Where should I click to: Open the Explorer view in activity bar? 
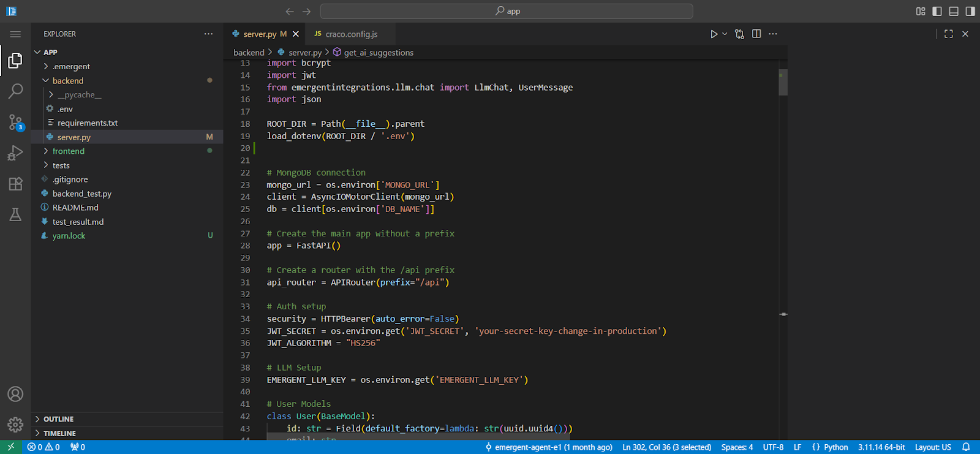pos(15,61)
